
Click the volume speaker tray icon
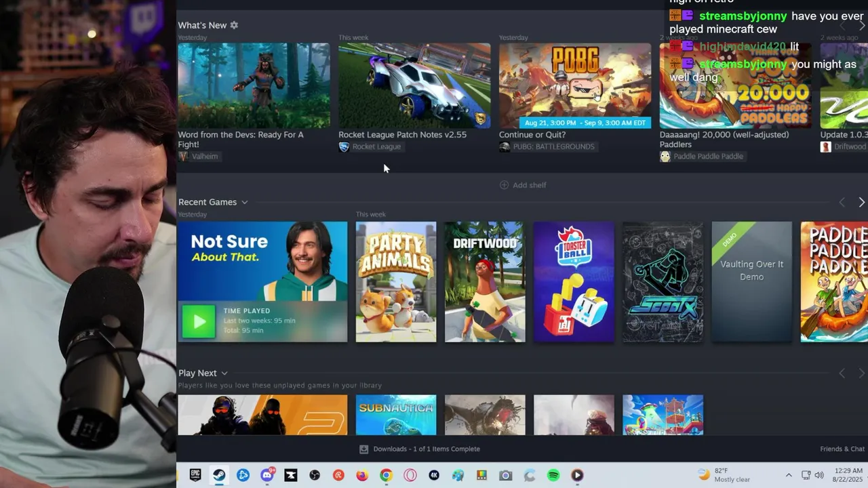pos(818,475)
